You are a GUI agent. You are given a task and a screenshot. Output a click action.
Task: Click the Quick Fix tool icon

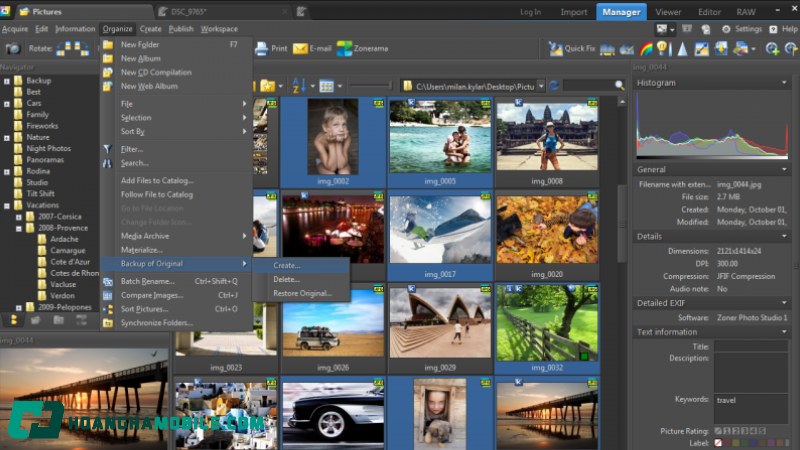point(555,48)
